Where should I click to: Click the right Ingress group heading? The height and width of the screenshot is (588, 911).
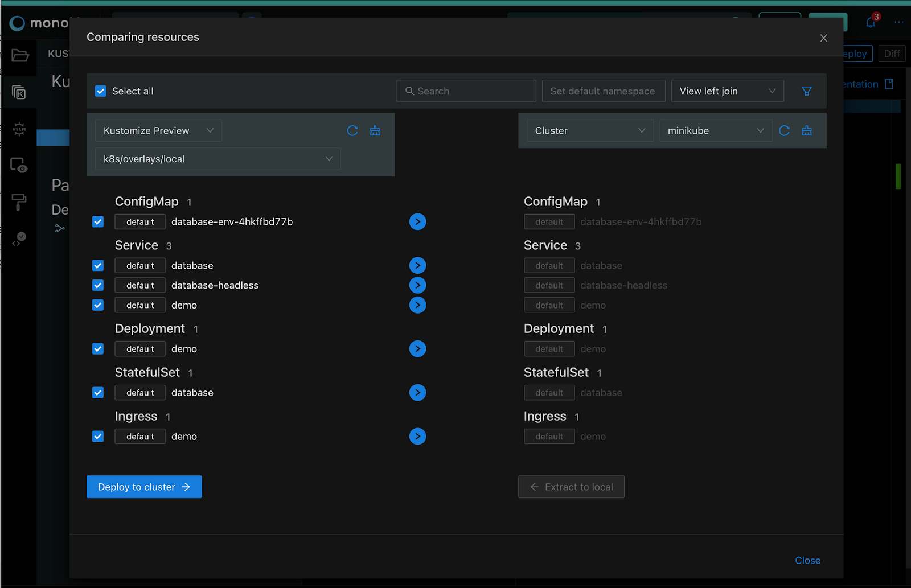[545, 416]
